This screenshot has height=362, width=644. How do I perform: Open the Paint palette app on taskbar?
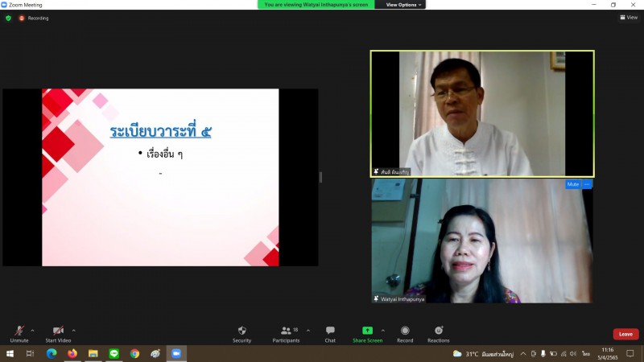point(155,353)
